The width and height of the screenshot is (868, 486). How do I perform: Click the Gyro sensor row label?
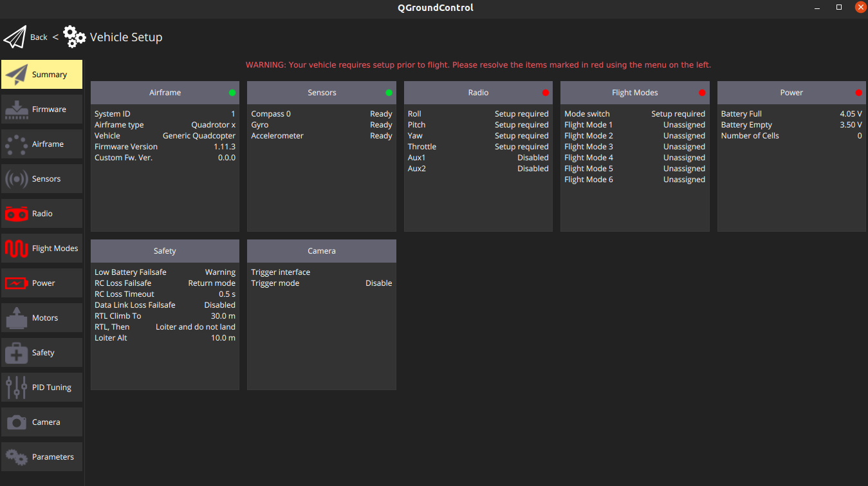pyautogui.click(x=260, y=125)
